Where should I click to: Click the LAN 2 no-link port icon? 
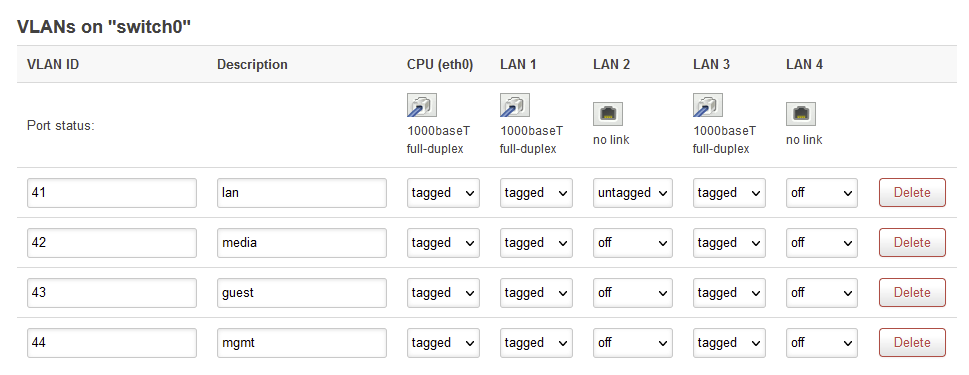608,114
